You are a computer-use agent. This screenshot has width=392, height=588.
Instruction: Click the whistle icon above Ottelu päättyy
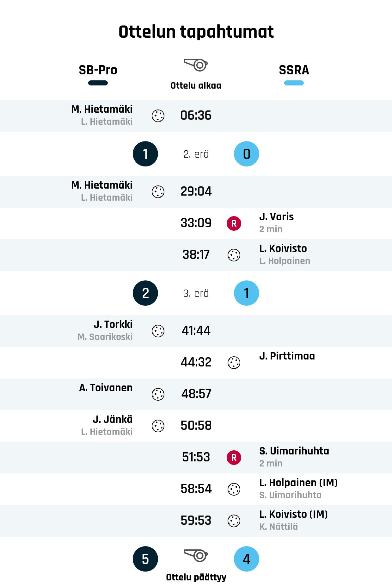pyautogui.click(x=196, y=555)
